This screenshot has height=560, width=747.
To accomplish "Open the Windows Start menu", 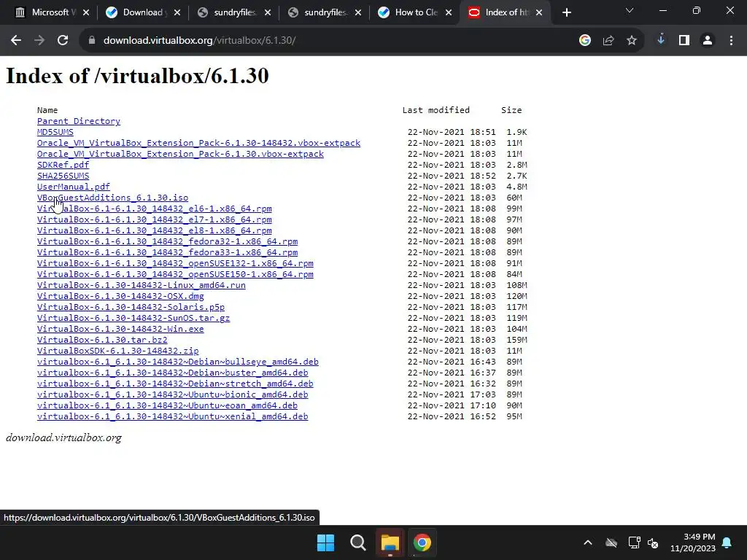I will point(326,542).
